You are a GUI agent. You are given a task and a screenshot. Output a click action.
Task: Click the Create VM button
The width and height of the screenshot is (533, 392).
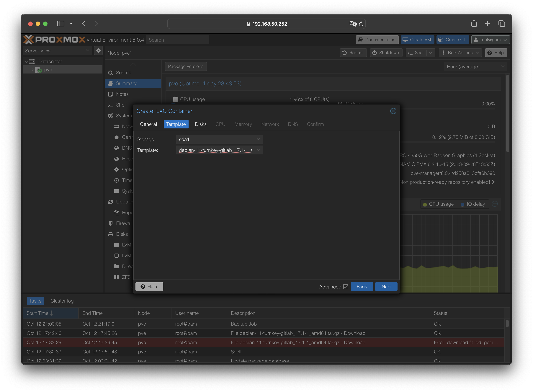(x=417, y=40)
